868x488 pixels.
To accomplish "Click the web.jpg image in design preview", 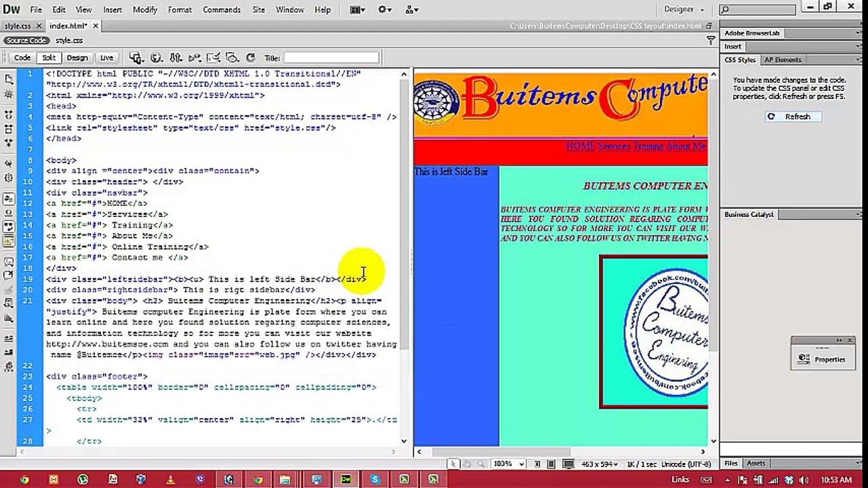I will tap(654, 332).
